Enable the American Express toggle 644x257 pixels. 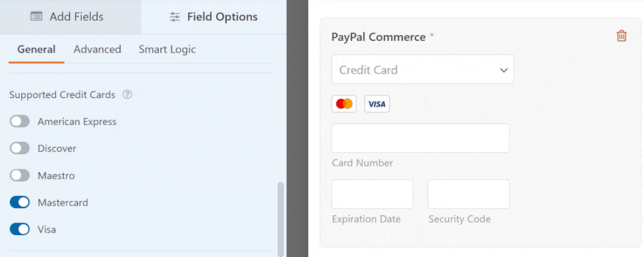[19, 121]
